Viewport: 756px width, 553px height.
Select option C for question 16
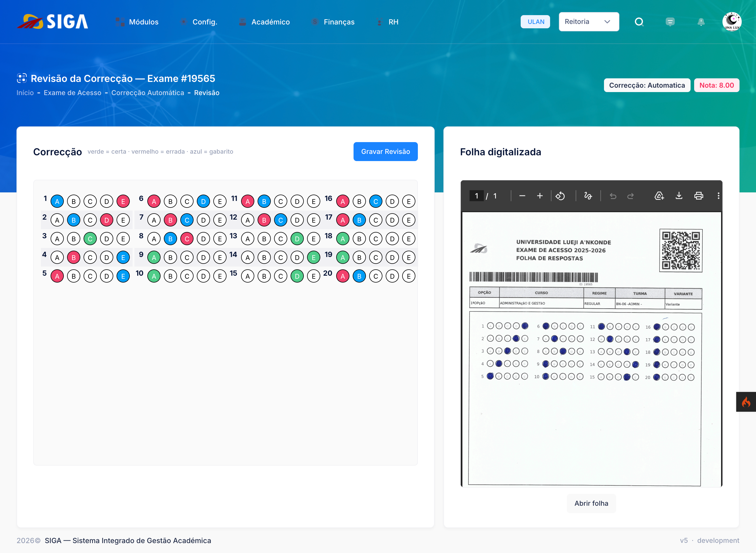click(x=376, y=201)
